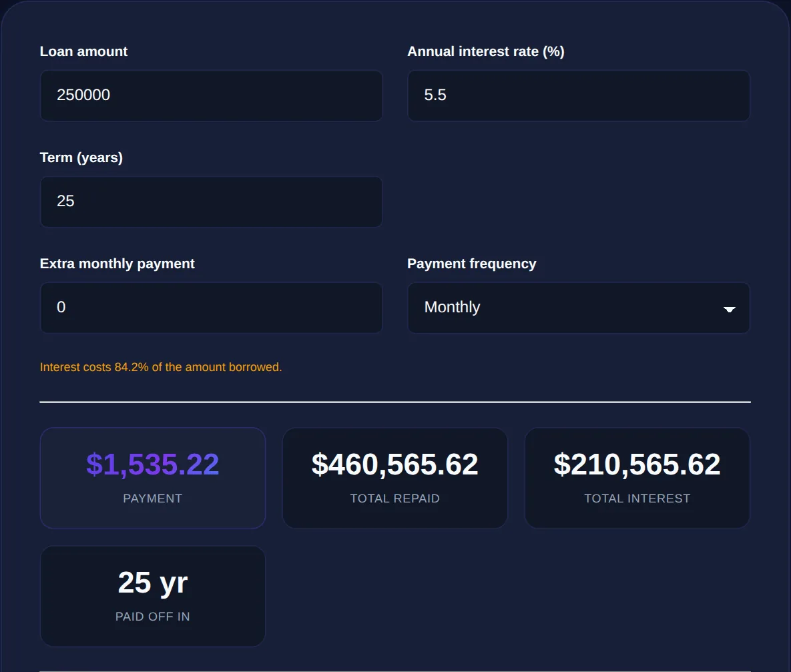This screenshot has height=672, width=791.
Task: Select the $1,535.22 payment value
Action: pyautogui.click(x=152, y=464)
